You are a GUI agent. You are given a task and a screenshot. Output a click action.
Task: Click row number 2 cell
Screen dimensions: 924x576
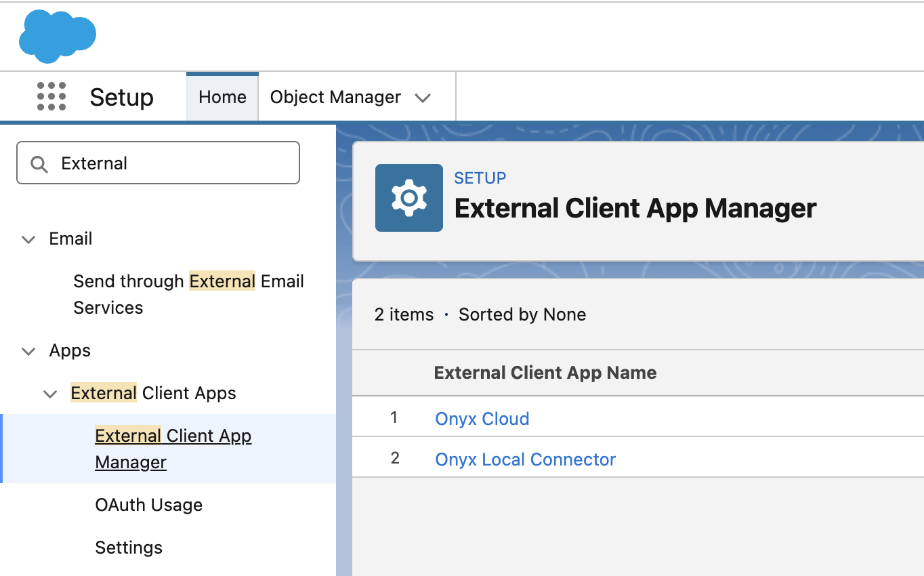[395, 458]
